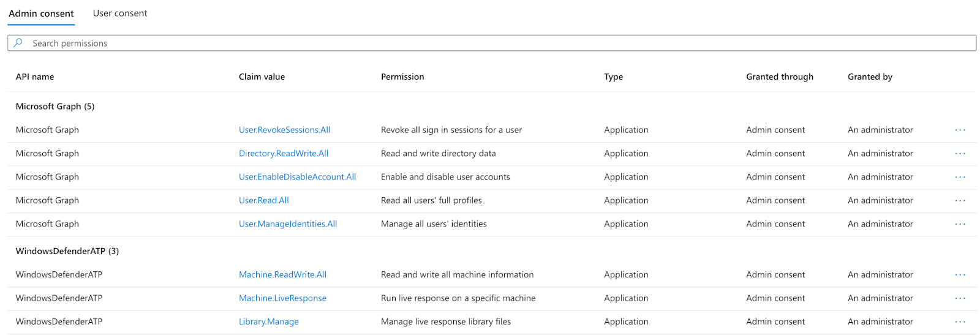
Task: Open the Machine.ReadWrite.All claim link
Action: (x=282, y=274)
